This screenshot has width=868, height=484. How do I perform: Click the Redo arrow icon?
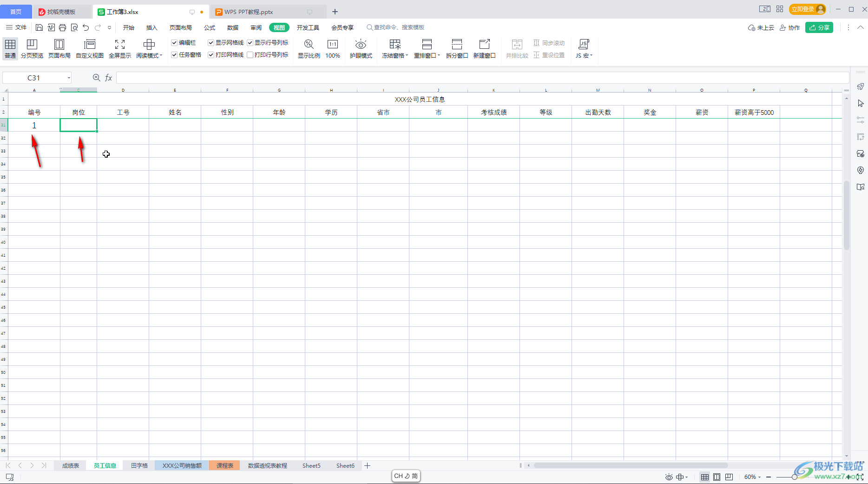[x=98, y=27]
